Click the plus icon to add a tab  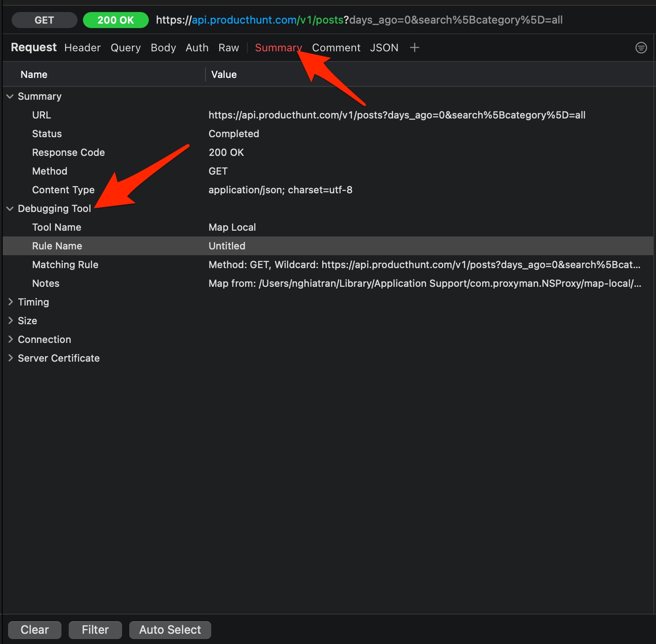point(414,48)
